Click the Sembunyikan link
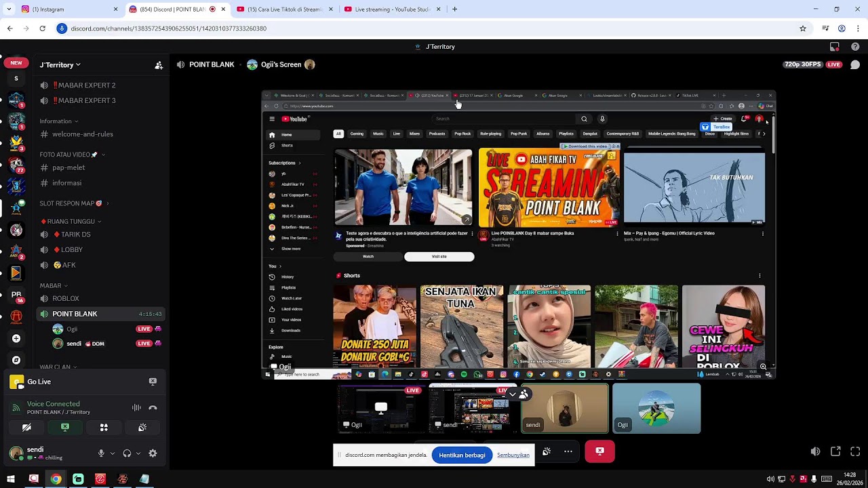The width and height of the screenshot is (868, 488). coord(513,455)
